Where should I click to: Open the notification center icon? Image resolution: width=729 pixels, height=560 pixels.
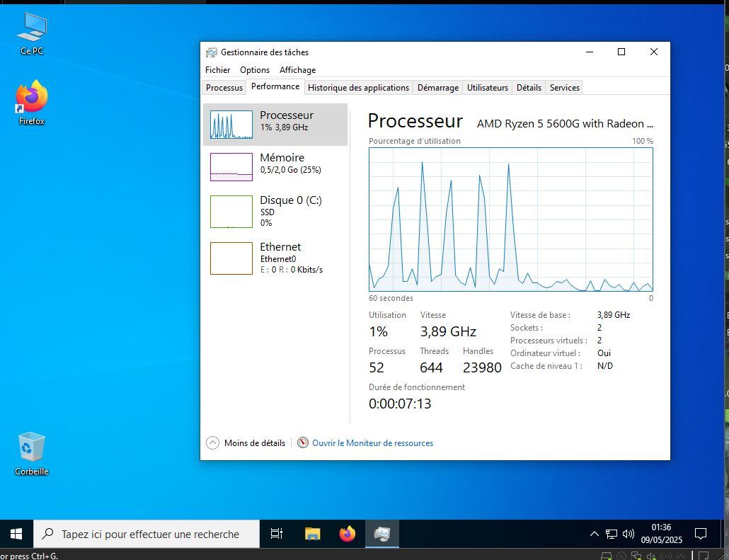701,534
